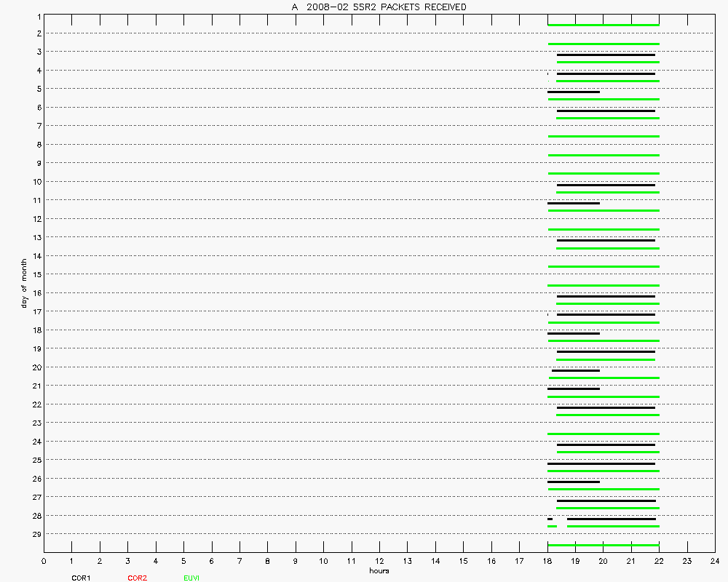Click the green EUVI bar for day 7
The image size is (728, 582).
pyautogui.click(x=603, y=137)
